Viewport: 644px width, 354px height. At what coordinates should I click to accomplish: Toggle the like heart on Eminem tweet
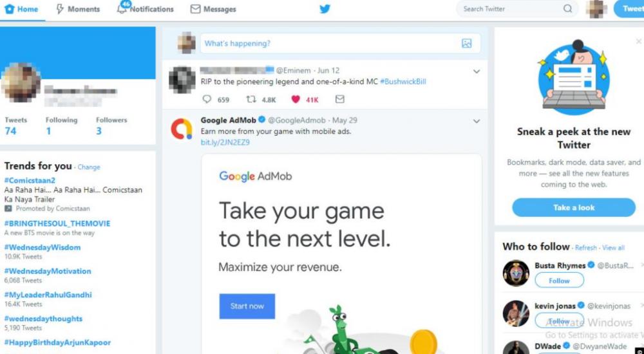(296, 99)
